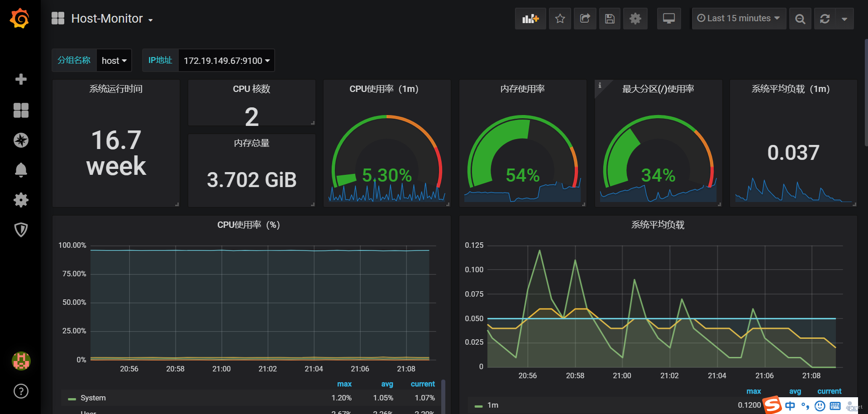Image resolution: width=868 pixels, height=414 pixels.
Task: Open the CPU使用率（%）graph panel menu
Action: (x=248, y=225)
